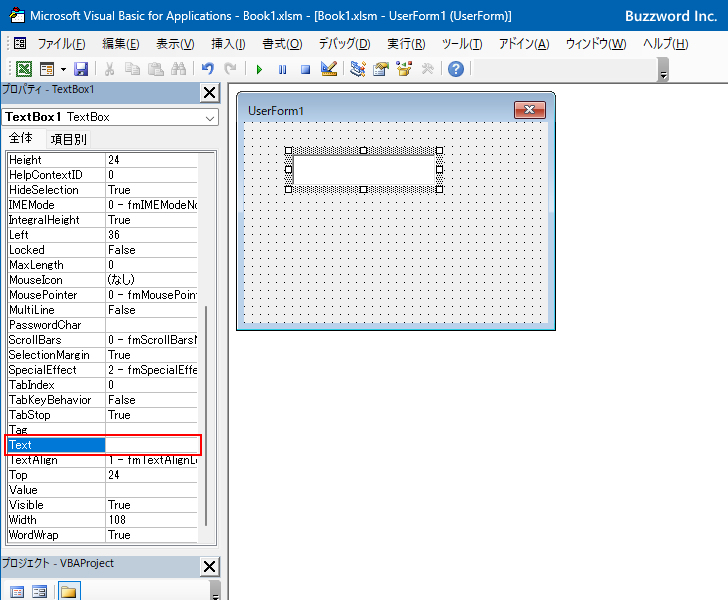Open the 表示(V) menu
Screen dimensions: 728x600
175,44
